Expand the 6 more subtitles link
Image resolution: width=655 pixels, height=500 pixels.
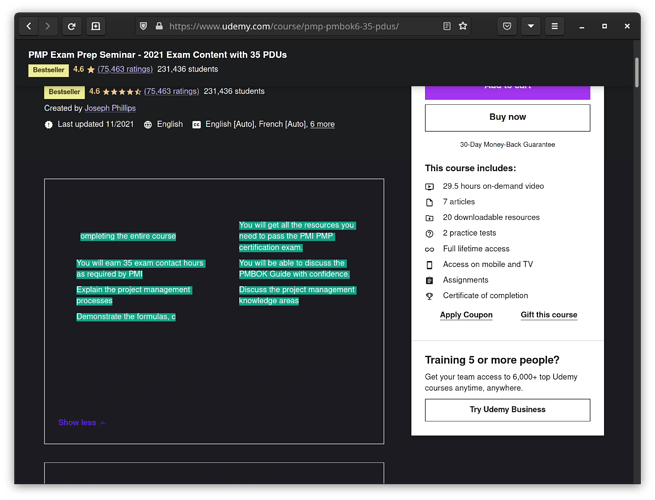322,124
